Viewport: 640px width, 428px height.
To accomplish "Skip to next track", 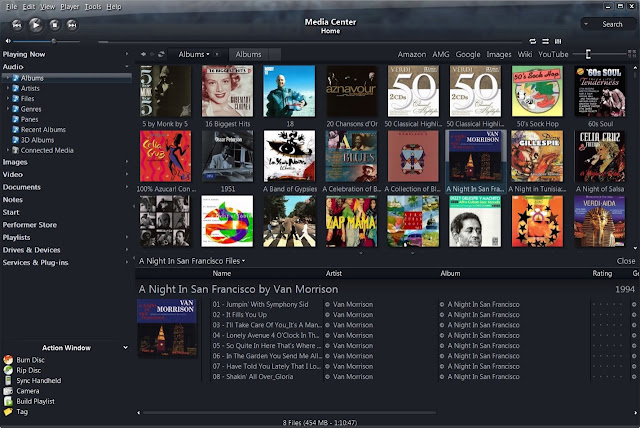I will tap(72, 25).
